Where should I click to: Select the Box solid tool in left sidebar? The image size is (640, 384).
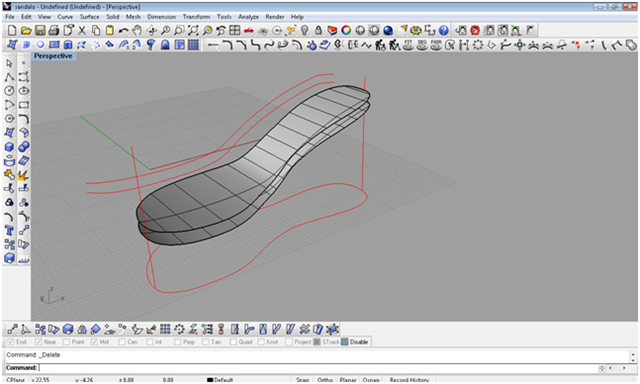9,146
